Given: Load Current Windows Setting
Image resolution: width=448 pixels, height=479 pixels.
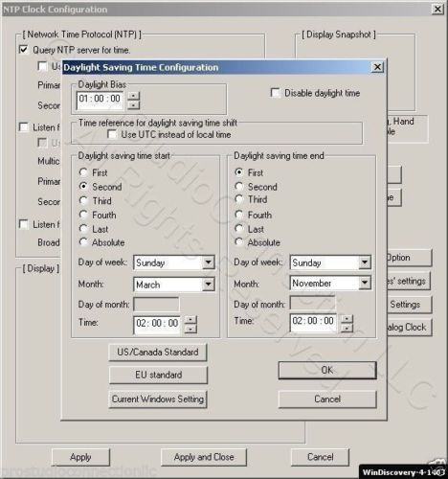Looking at the screenshot, I should point(158,399).
